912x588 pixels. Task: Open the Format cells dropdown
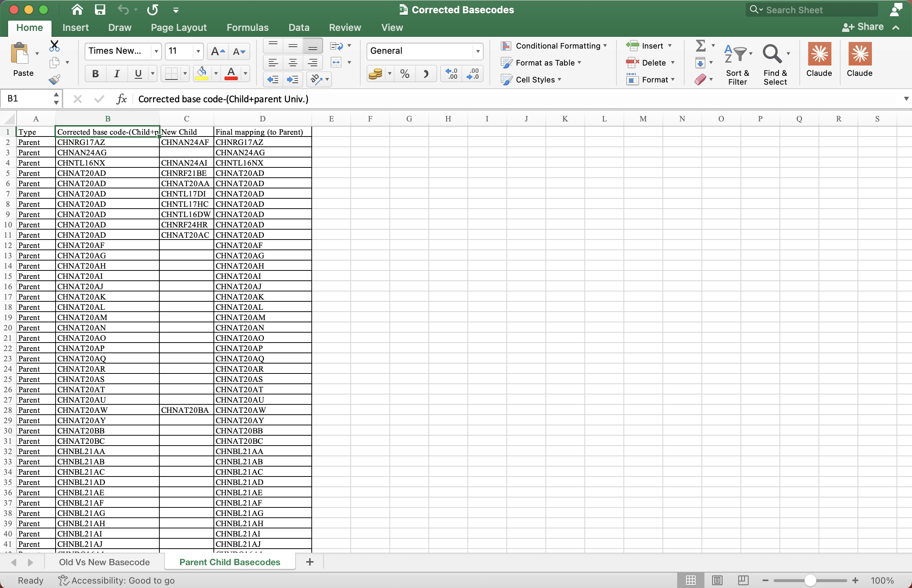(672, 79)
